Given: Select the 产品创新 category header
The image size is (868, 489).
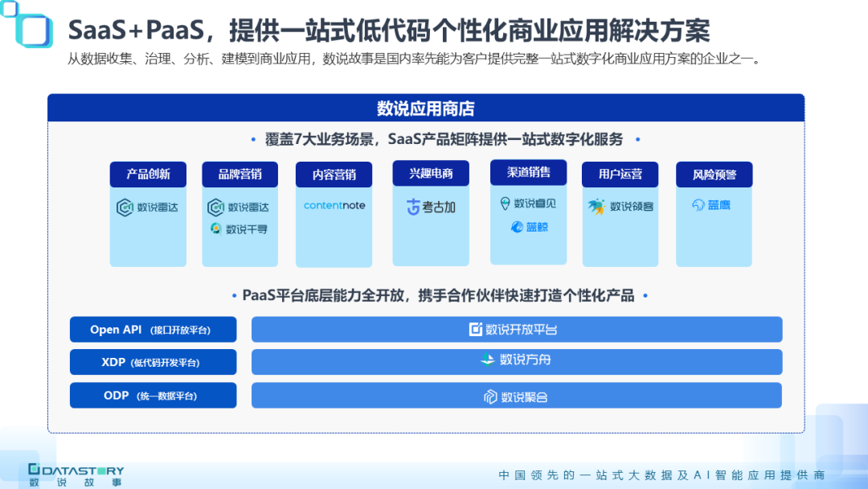Looking at the screenshot, I should [x=148, y=175].
